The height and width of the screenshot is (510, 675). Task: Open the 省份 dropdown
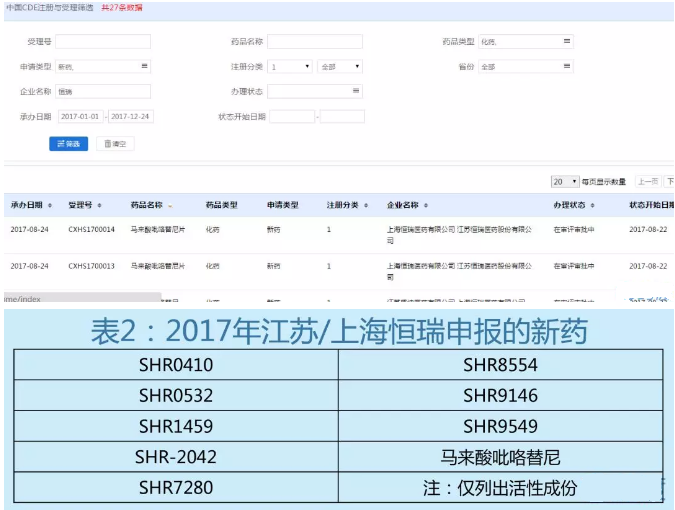tap(525, 67)
